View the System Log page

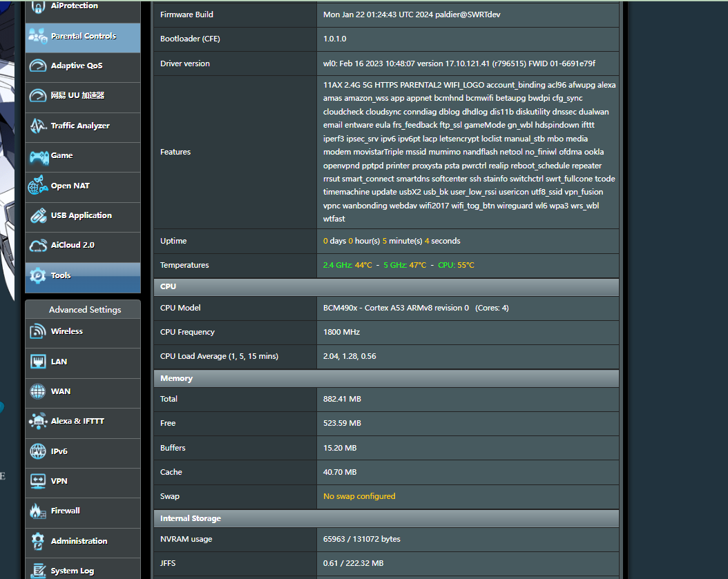click(x=72, y=570)
